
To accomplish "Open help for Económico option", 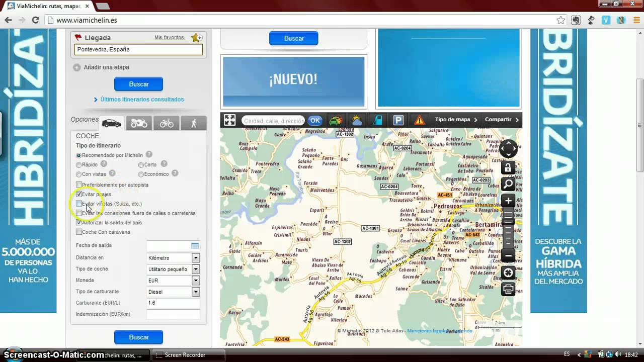I will 175,173.
